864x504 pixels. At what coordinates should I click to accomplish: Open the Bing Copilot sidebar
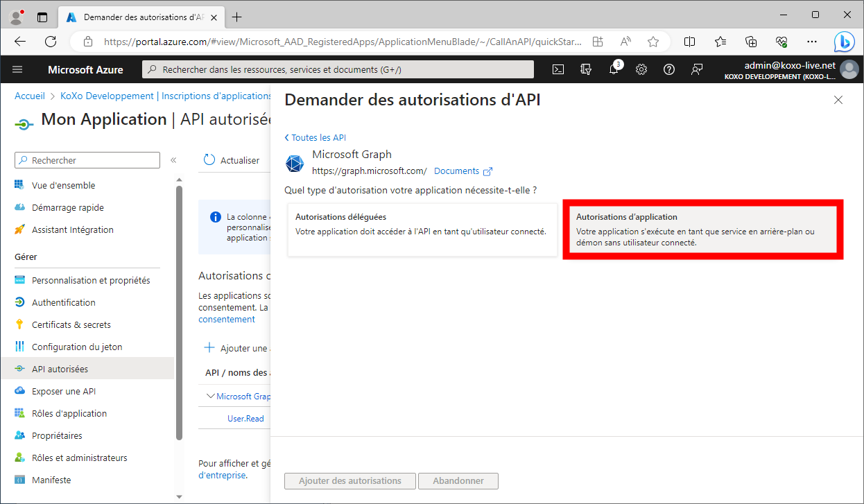coord(844,42)
